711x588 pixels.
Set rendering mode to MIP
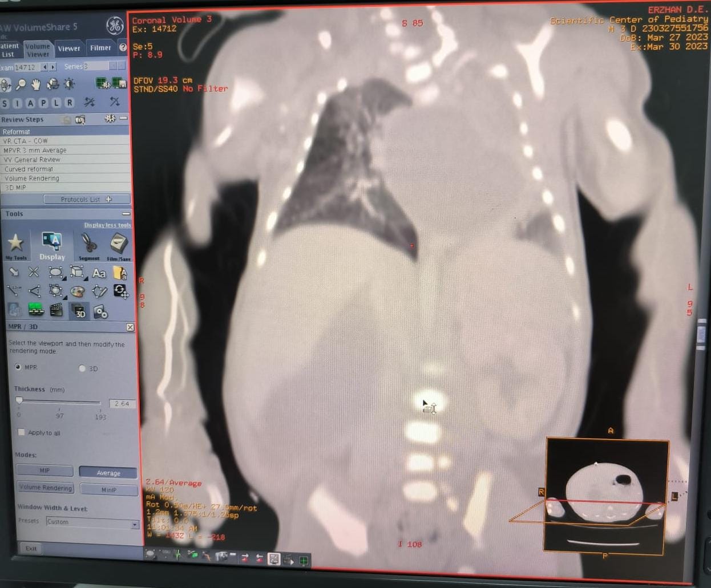(45, 471)
